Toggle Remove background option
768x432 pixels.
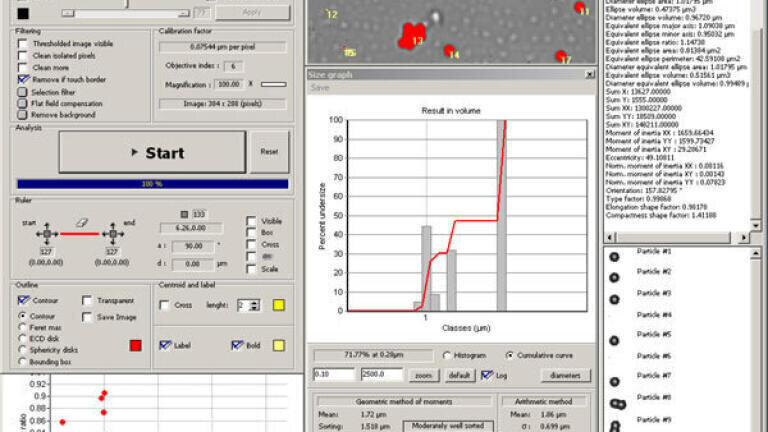pos(23,115)
